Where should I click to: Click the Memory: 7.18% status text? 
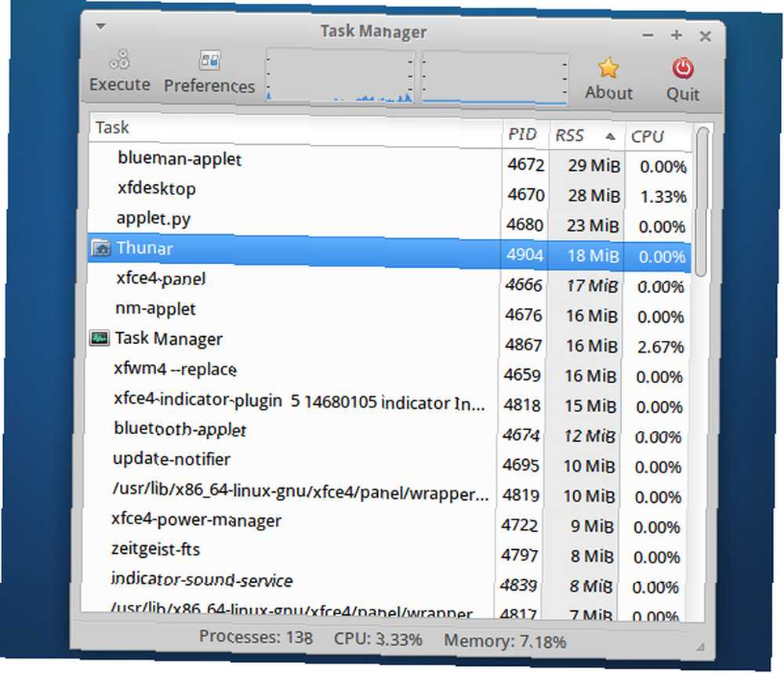504,641
